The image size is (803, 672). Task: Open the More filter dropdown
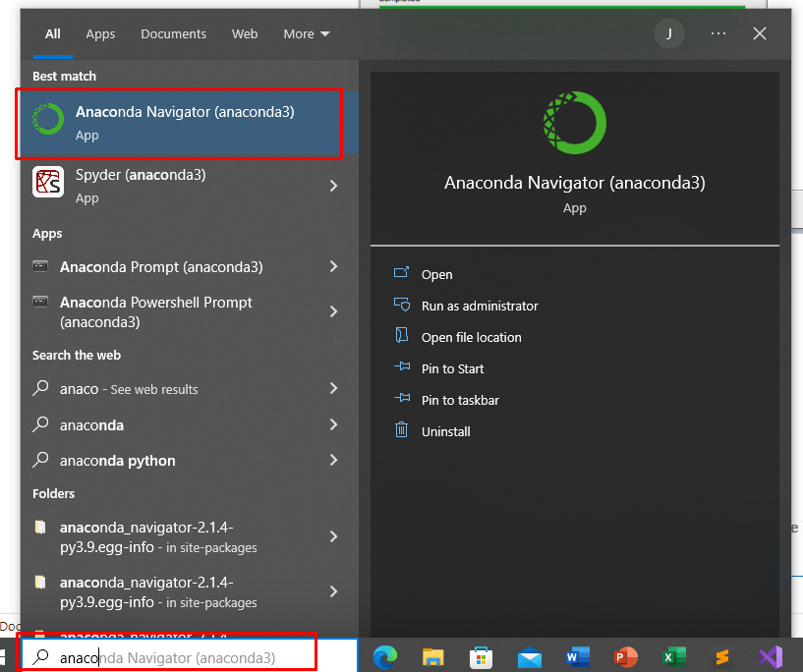pos(307,33)
